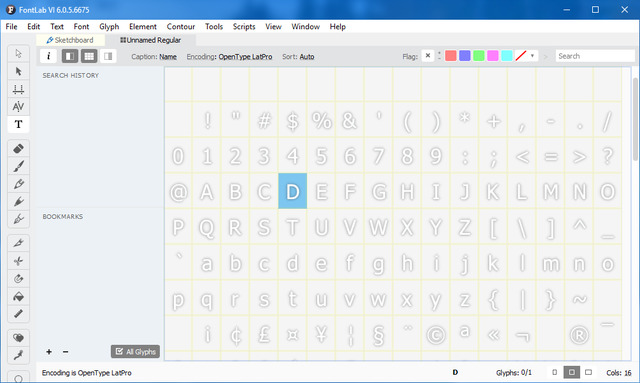Open the File menu
The width and height of the screenshot is (640, 383).
[11, 27]
